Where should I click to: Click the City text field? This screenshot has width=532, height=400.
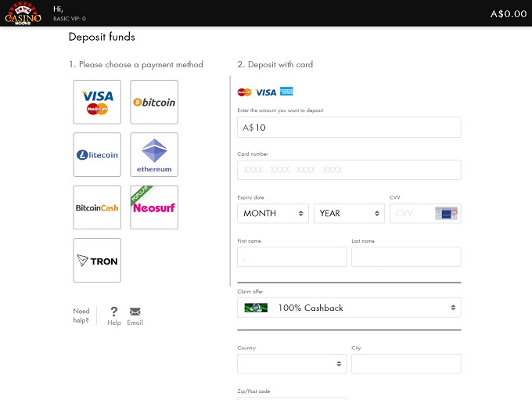pyautogui.click(x=406, y=364)
